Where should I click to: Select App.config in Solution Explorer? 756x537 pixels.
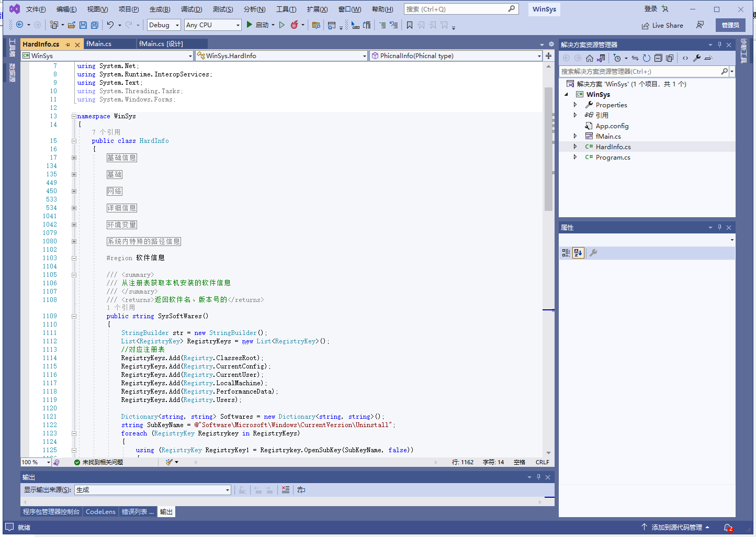pyautogui.click(x=612, y=126)
